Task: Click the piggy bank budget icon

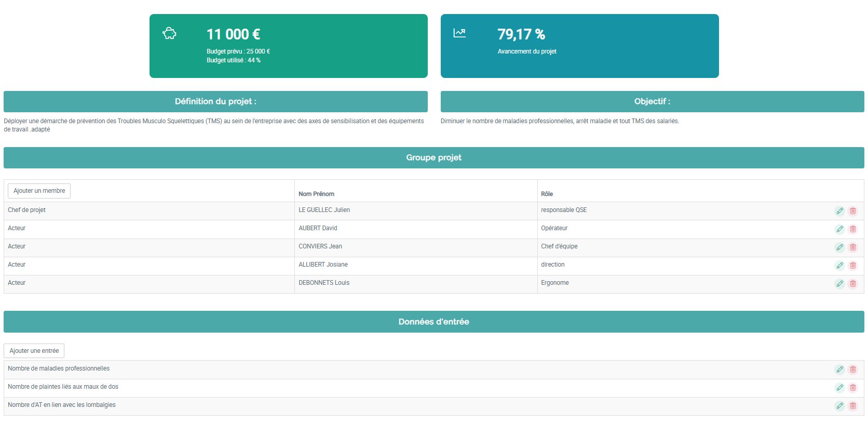Action: pyautogui.click(x=169, y=34)
